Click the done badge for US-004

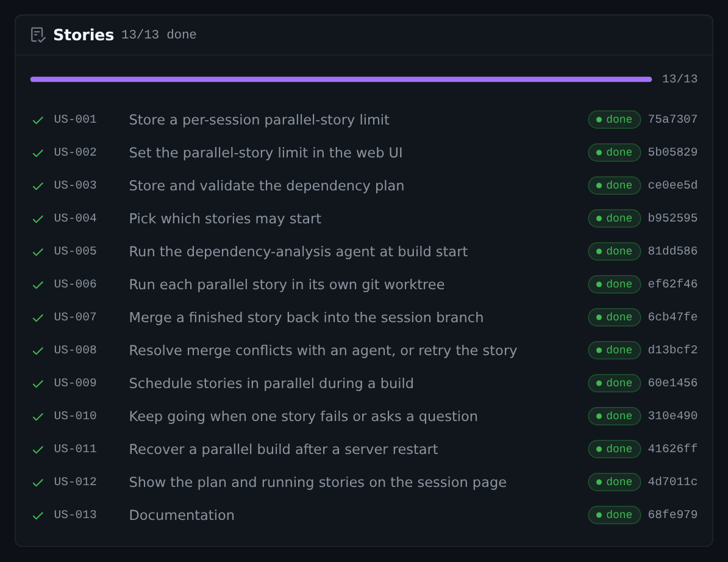614,218
